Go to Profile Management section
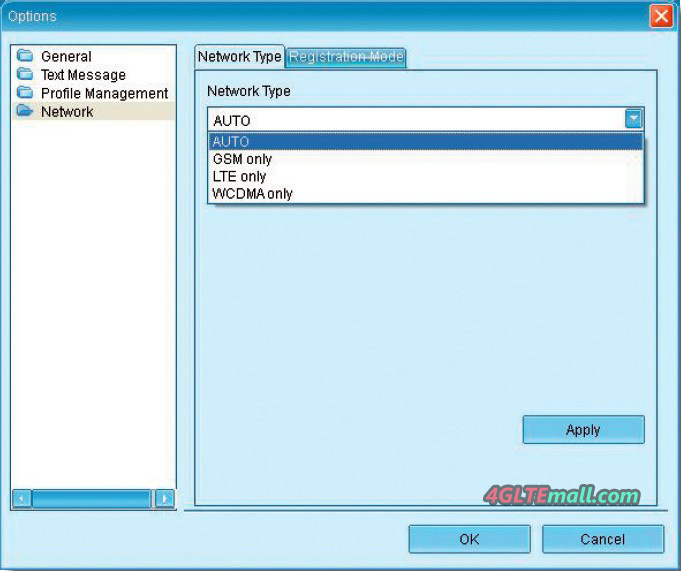681x571 pixels. 104,93
